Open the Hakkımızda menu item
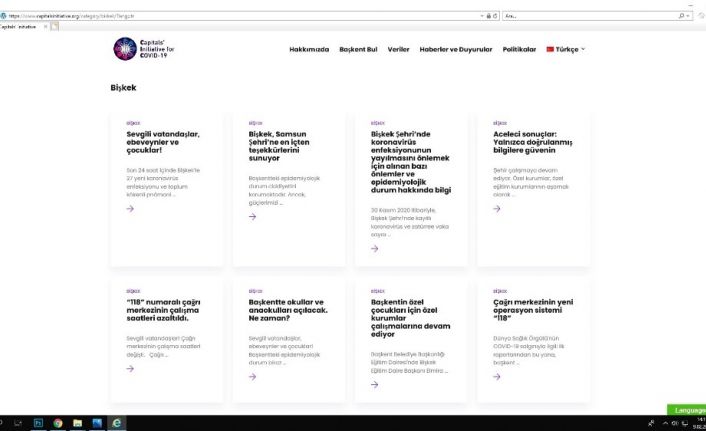The height and width of the screenshot is (431, 706). (x=309, y=49)
